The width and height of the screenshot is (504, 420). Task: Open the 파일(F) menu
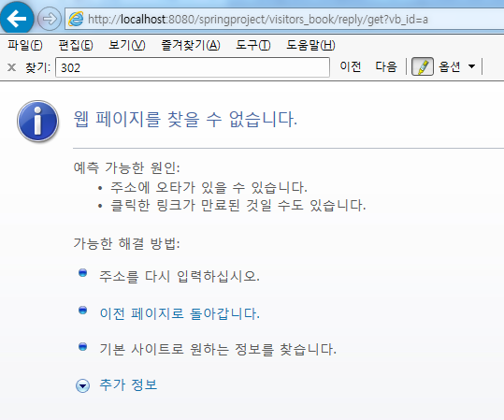pos(25,45)
